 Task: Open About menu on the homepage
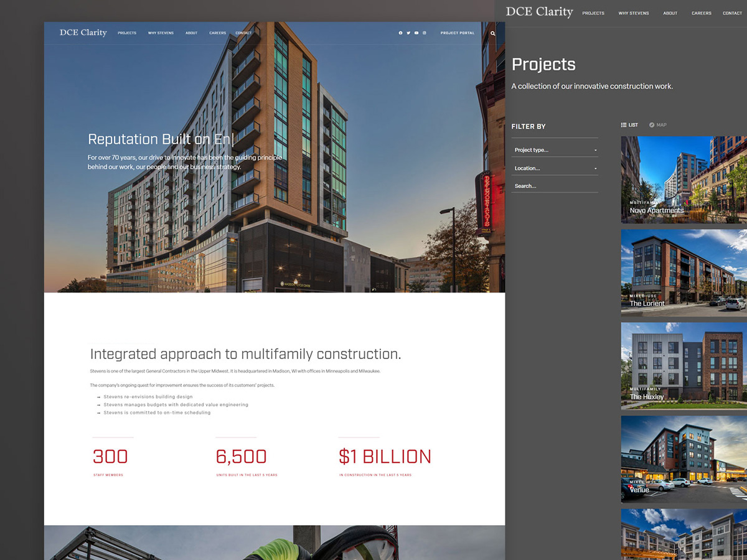[191, 33]
